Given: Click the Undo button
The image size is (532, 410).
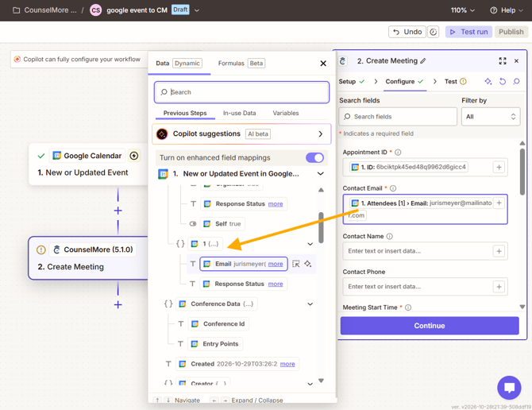Looking at the screenshot, I should point(407,32).
